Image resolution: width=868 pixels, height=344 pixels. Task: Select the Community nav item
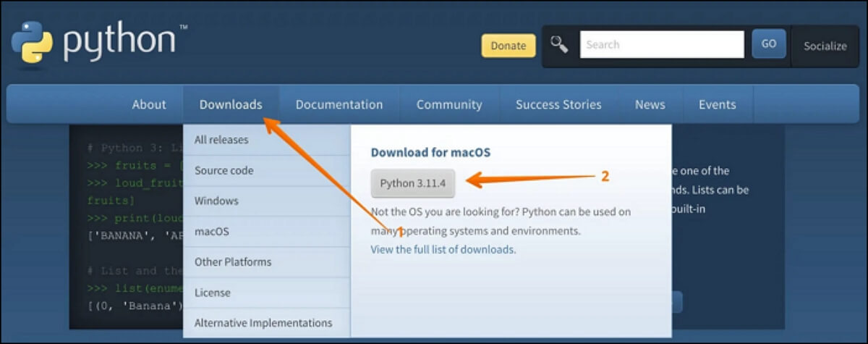tap(449, 104)
